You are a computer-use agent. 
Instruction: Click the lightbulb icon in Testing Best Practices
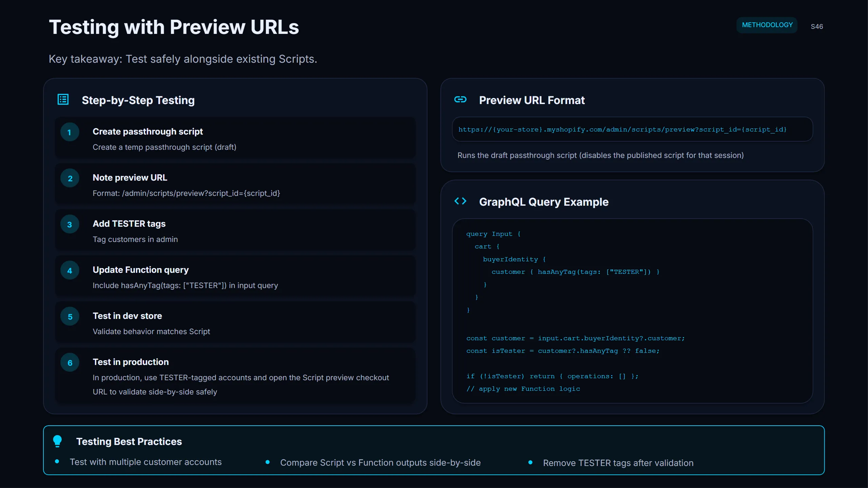(x=57, y=441)
